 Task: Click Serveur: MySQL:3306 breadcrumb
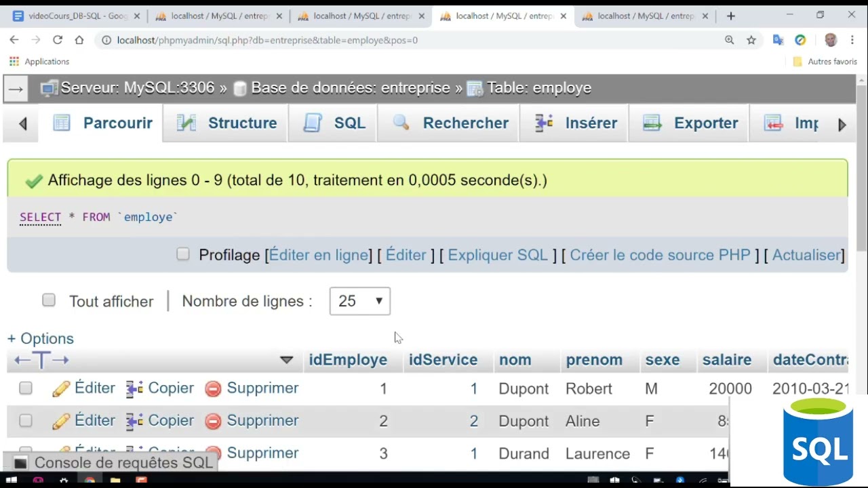click(138, 88)
